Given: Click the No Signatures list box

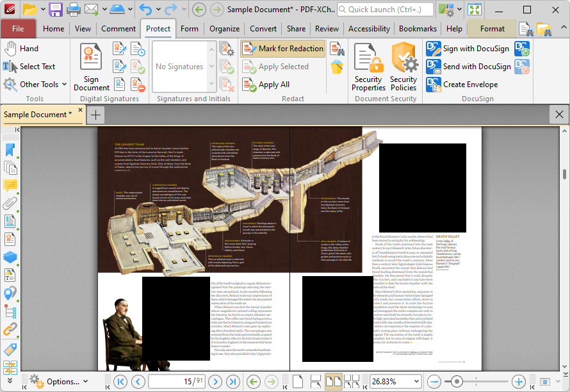Looking at the screenshot, I should [180, 67].
